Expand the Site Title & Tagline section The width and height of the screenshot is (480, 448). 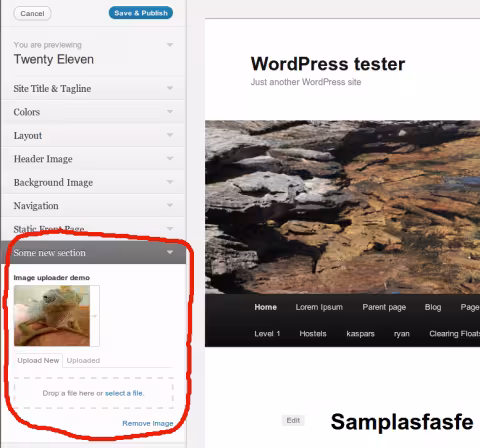(x=93, y=88)
